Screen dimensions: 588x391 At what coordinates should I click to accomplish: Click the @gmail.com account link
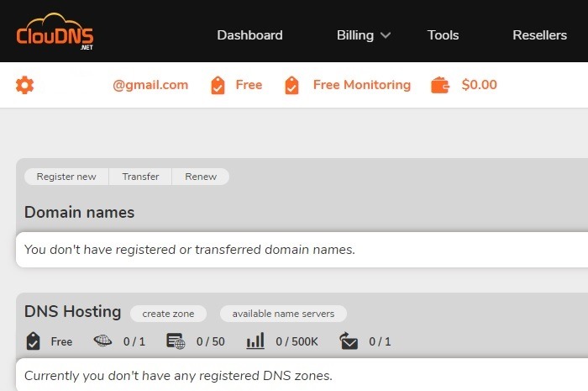(x=150, y=85)
